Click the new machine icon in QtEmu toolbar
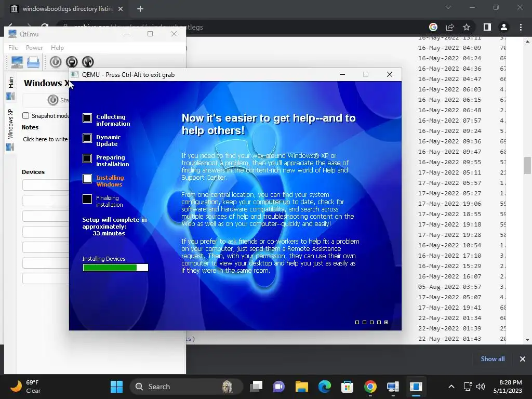This screenshot has width=532, height=399. [17, 62]
